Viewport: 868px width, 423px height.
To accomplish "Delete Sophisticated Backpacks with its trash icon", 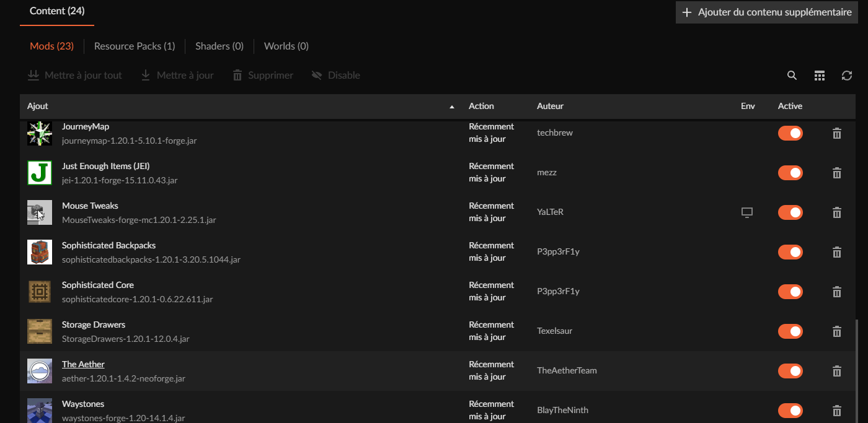I will coord(837,252).
